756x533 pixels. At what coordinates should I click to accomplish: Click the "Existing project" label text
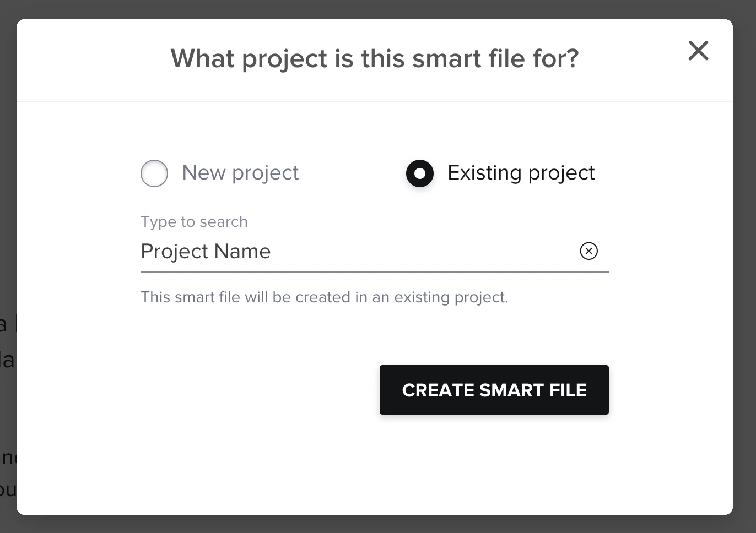pos(521,173)
